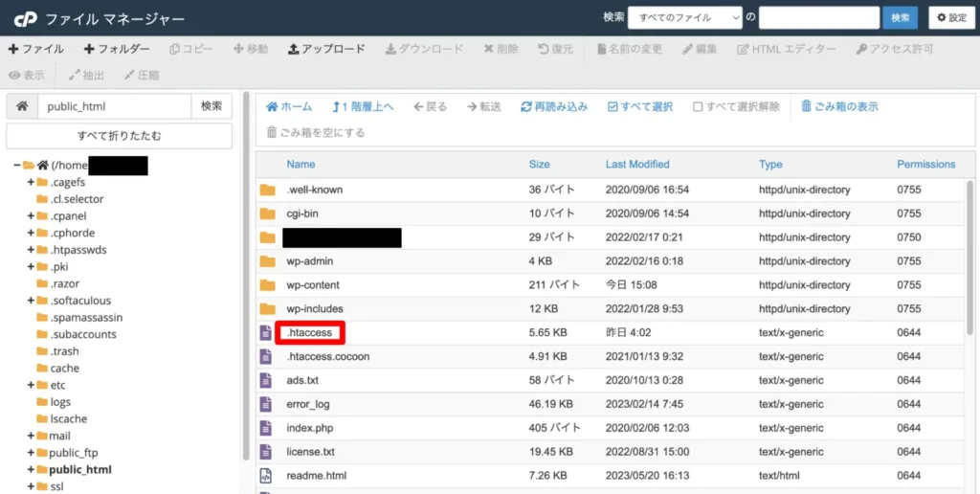This screenshot has width=980, height=494.
Task: Click the すべて折りたたむ collapse-all button
Action: click(x=120, y=136)
